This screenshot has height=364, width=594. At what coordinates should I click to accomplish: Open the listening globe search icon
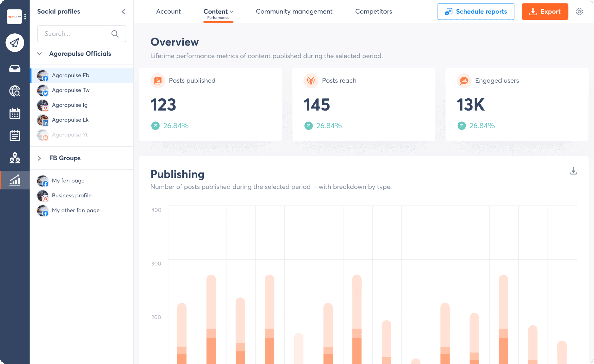15,91
